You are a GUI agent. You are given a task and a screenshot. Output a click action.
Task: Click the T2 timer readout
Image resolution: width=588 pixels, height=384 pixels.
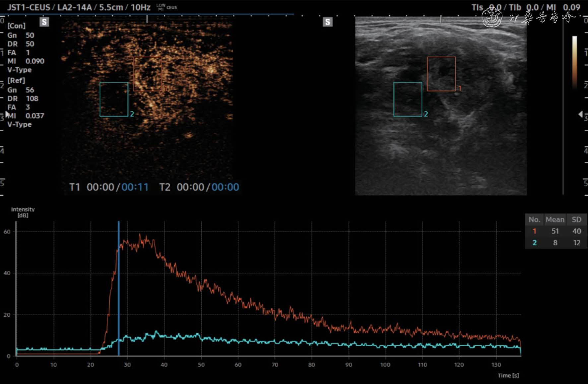tap(199, 187)
